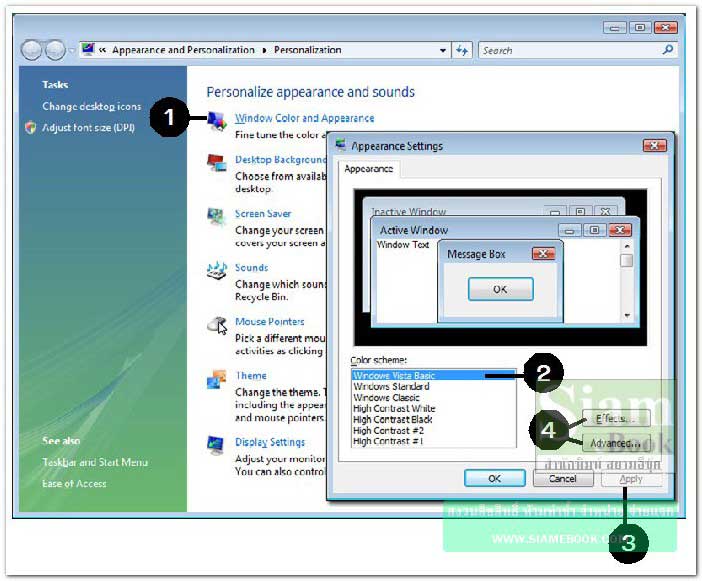Click the Sounds icon
The width and height of the screenshot is (702, 581).
click(217, 270)
